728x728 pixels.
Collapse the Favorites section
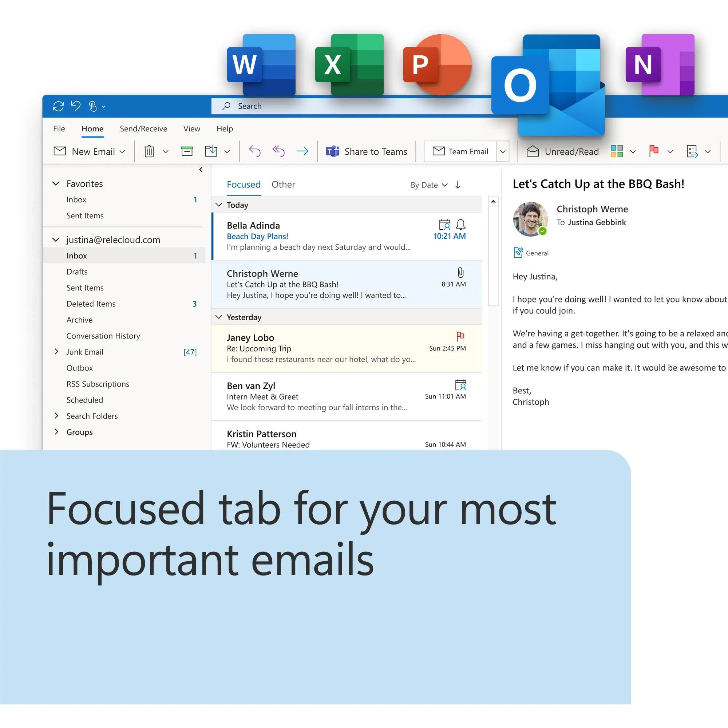click(x=56, y=183)
